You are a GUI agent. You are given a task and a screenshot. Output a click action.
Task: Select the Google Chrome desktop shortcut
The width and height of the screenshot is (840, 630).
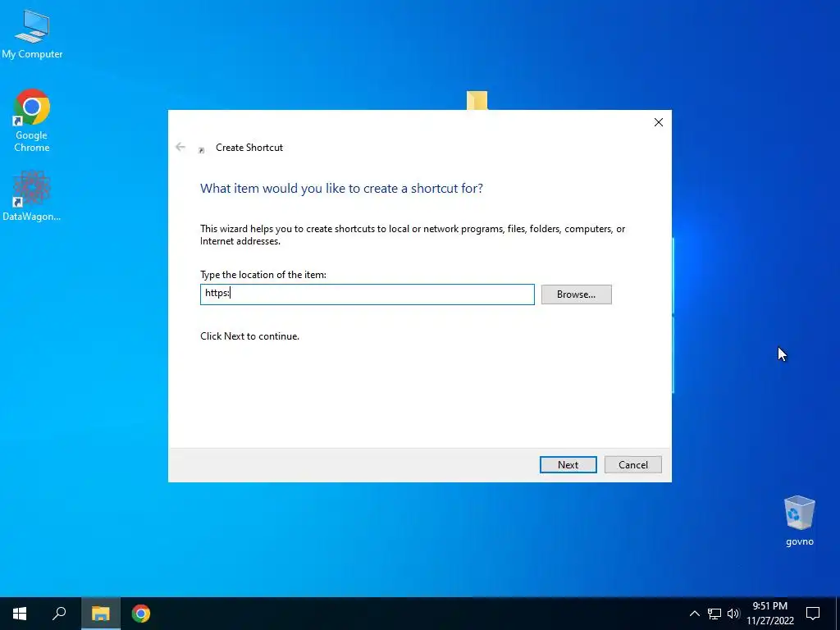[32, 120]
